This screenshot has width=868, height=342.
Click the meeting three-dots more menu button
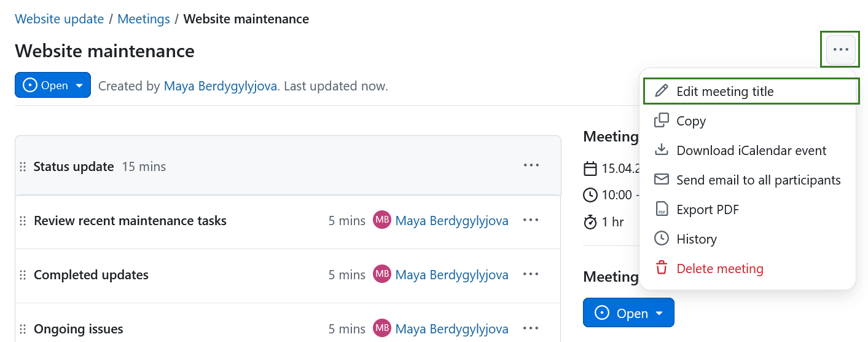[x=840, y=50]
